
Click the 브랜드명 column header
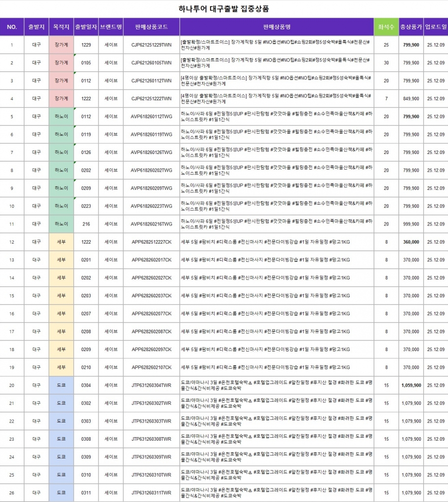(x=111, y=27)
